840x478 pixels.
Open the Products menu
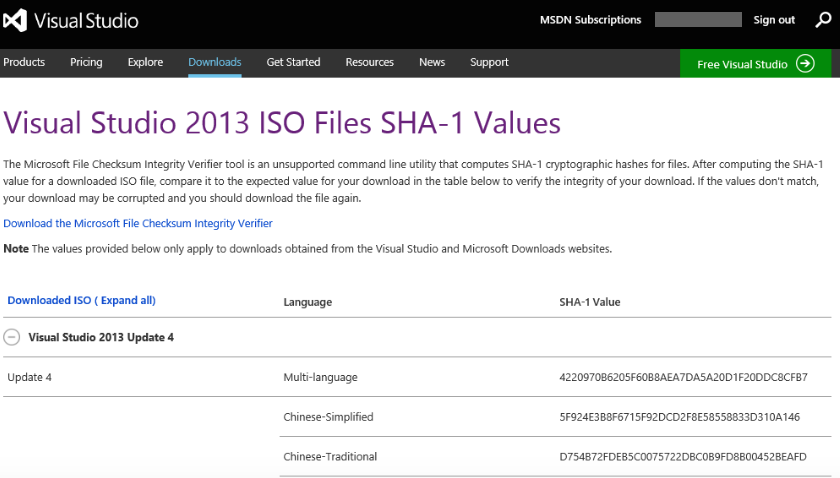[24, 62]
